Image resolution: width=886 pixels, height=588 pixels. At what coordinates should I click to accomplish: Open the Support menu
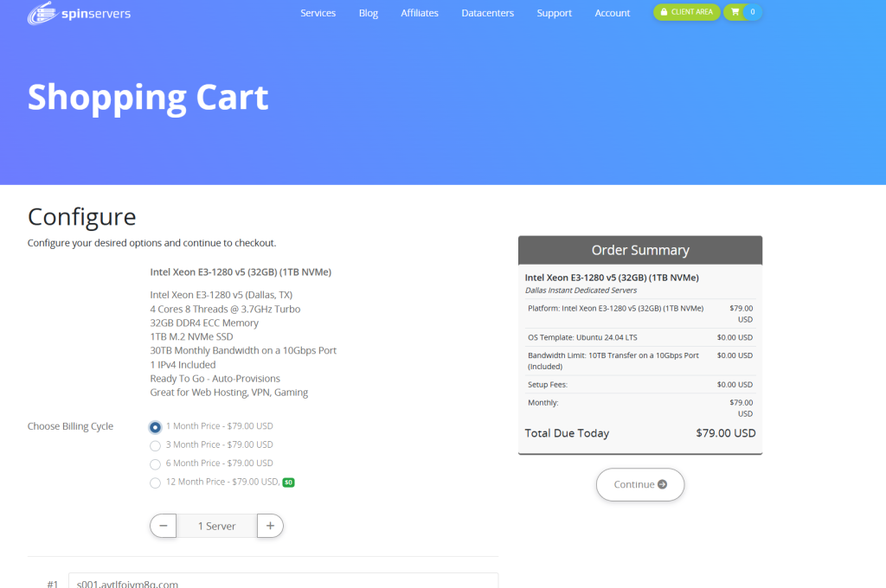555,13
